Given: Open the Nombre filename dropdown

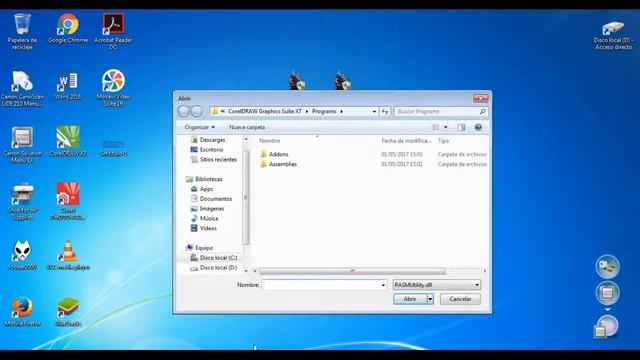Looking at the screenshot, I should point(383,285).
